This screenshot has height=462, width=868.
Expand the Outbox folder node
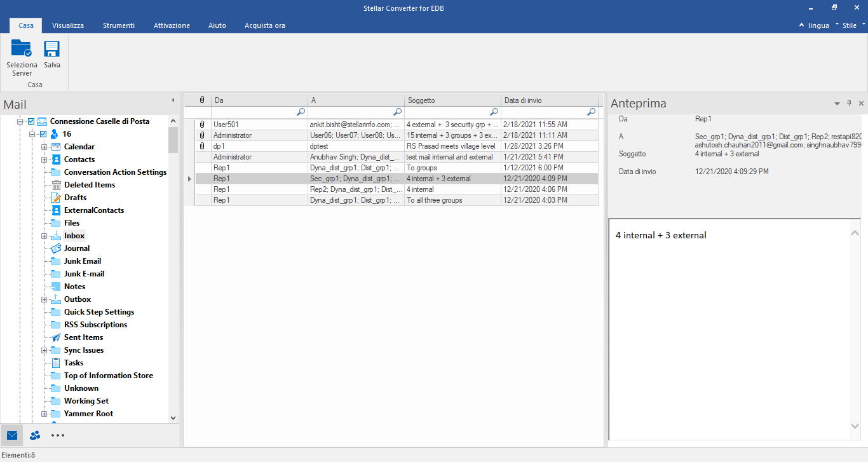pos(44,299)
